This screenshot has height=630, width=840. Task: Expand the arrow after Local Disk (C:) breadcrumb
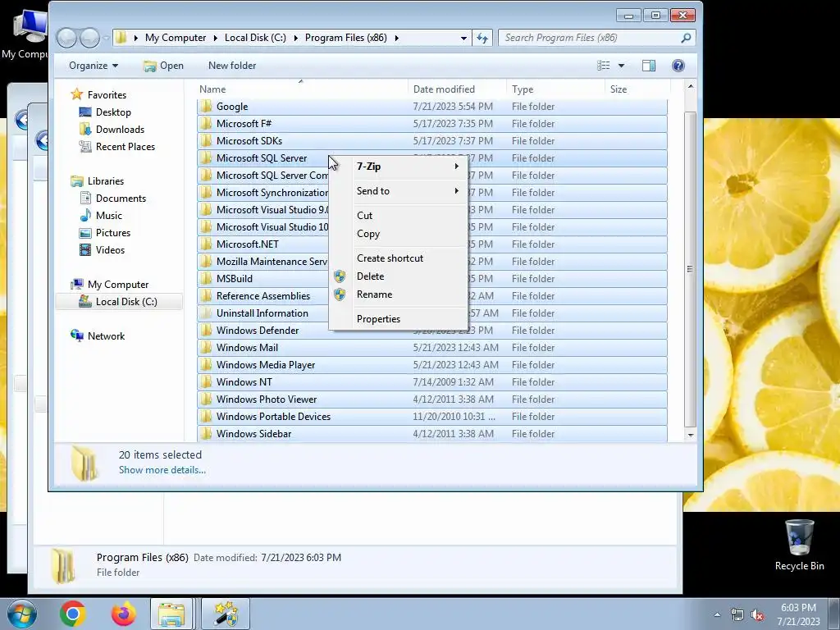295,38
